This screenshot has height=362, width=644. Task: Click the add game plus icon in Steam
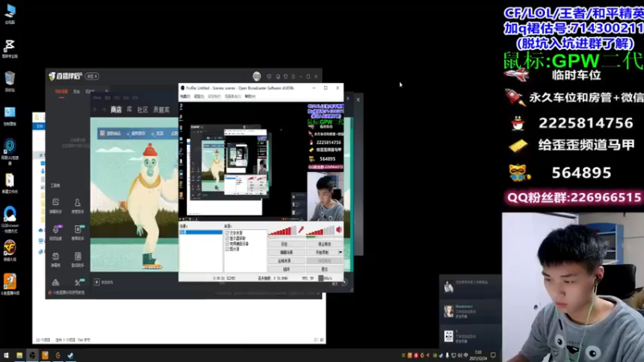tap(97, 282)
